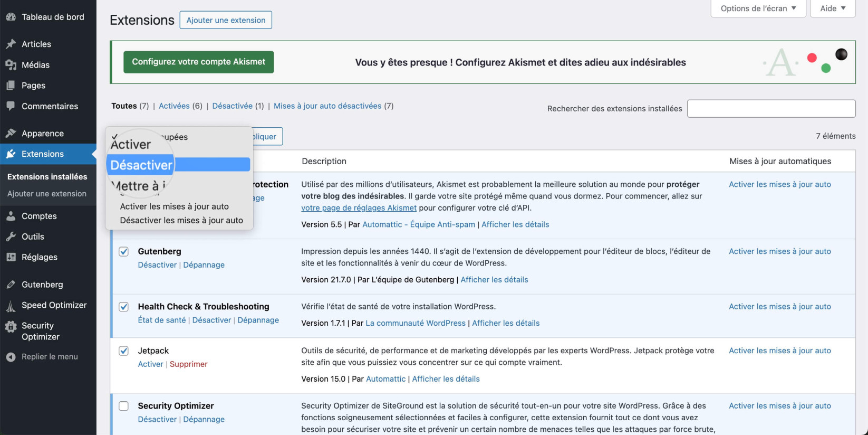
Task: Click the Extensions plug icon
Action: [x=11, y=154]
